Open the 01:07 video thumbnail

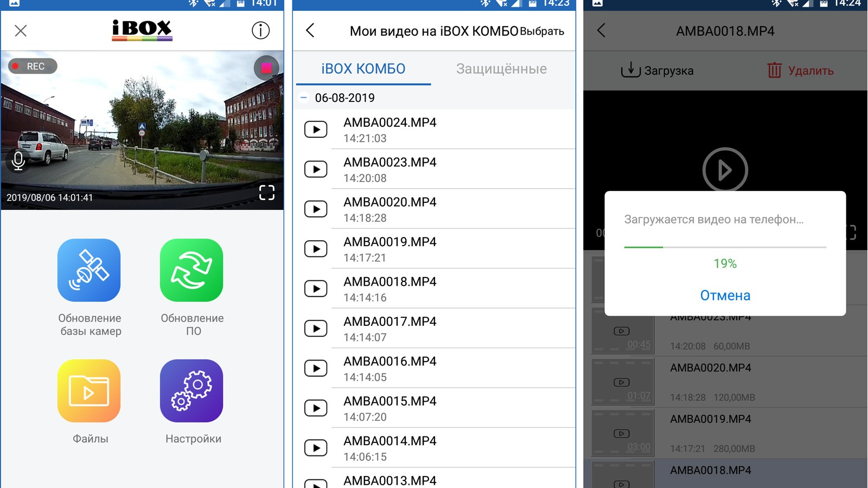(622, 382)
